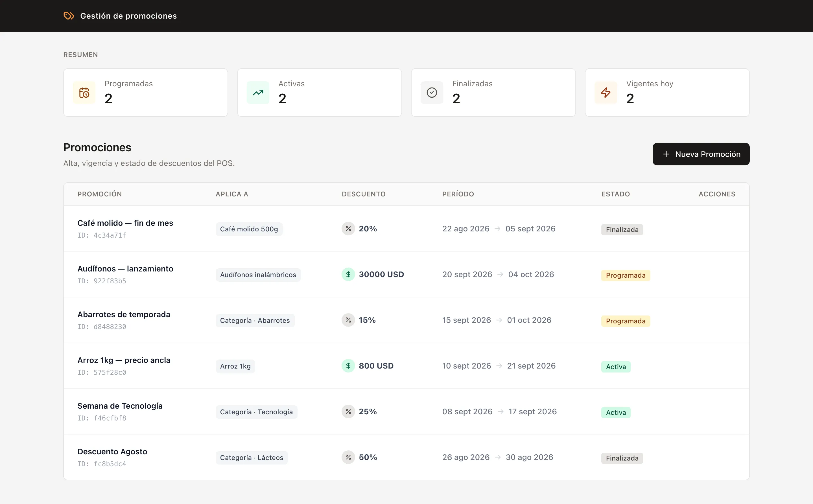The width and height of the screenshot is (813, 504).
Task: Click the dollar icon beside 800 USD
Action: pos(348,366)
